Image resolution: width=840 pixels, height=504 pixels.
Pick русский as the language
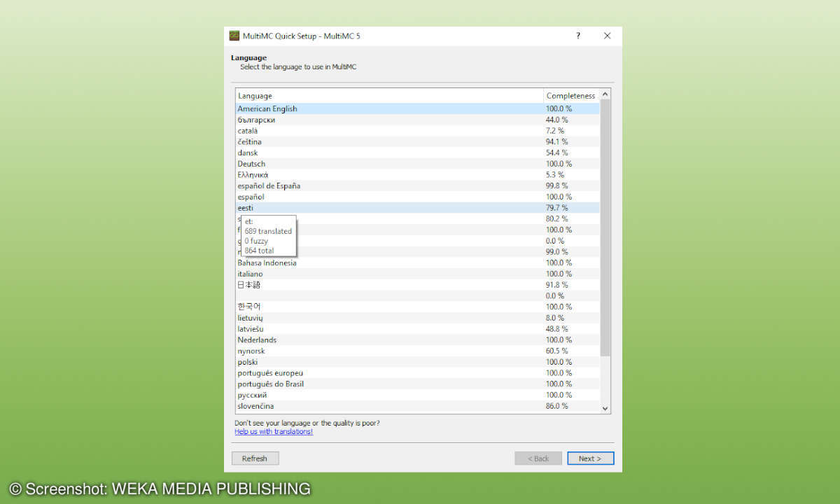tap(418, 395)
